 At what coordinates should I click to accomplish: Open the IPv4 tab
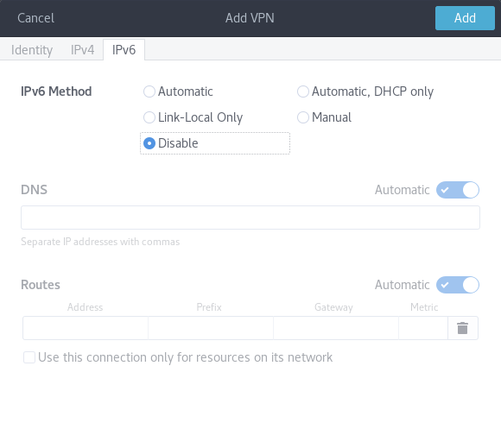click(x=82, y=50)
